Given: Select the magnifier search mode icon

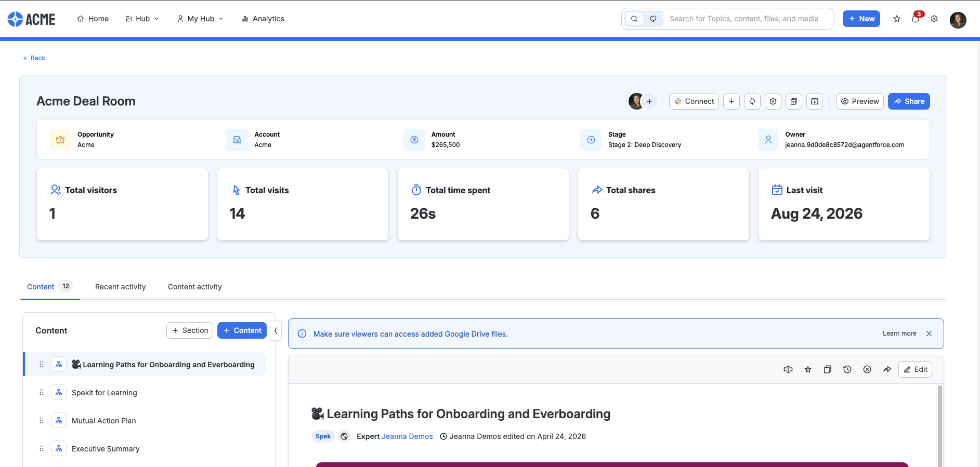Looking at the screenshot, I should pos(634,19).
